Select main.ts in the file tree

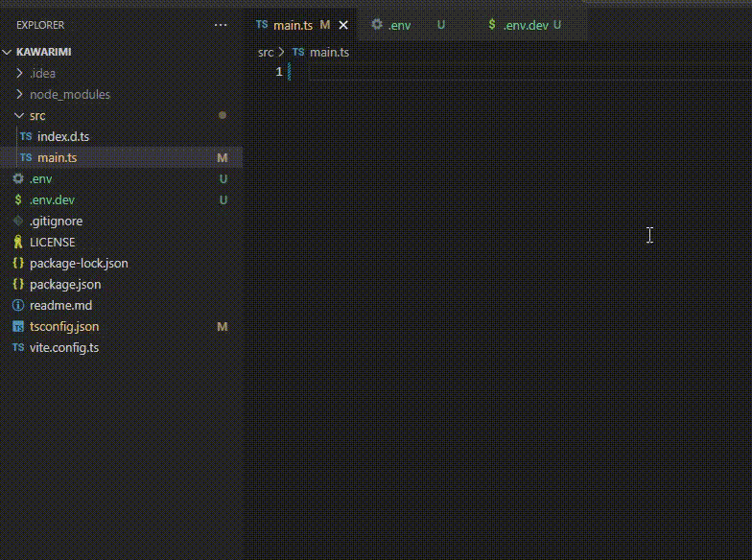[121, 157]
